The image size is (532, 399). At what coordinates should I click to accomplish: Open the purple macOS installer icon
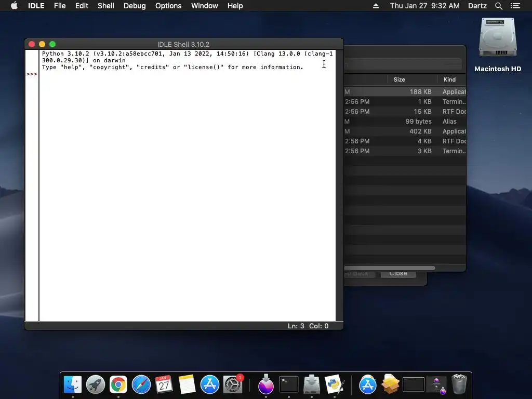click(265, 384)
